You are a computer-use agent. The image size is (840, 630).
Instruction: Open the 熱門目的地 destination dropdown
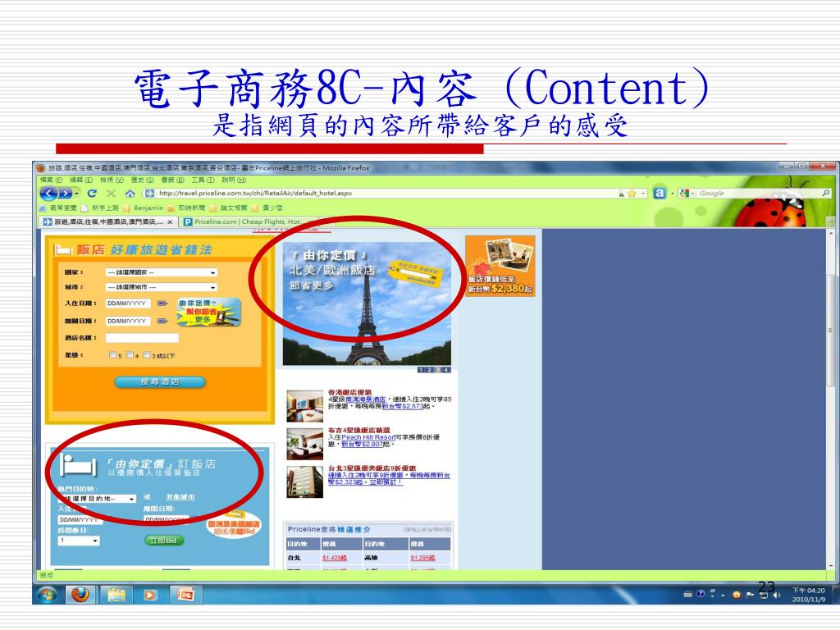point(97,499)
